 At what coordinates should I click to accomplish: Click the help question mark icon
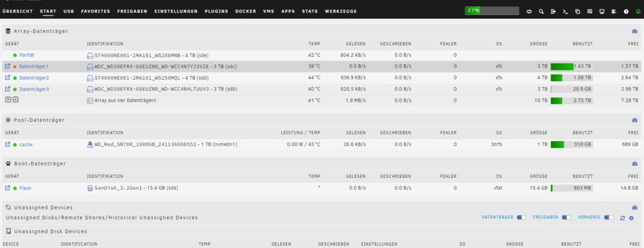click(626, 12)
